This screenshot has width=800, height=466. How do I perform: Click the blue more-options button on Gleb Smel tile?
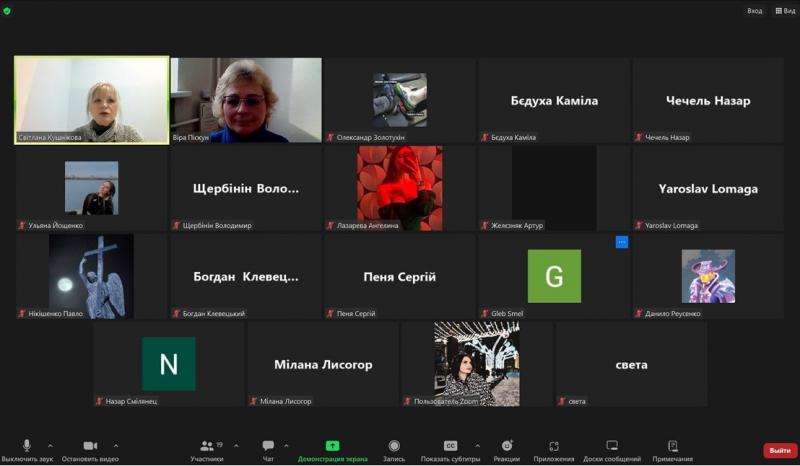pos(621,242)
